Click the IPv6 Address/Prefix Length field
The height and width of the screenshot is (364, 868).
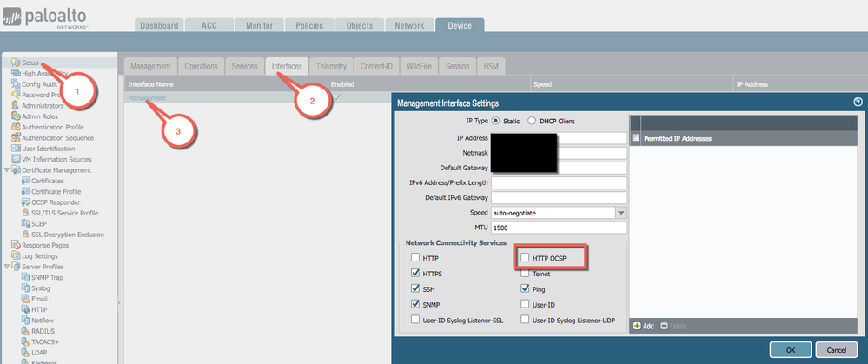click(559, 183)
